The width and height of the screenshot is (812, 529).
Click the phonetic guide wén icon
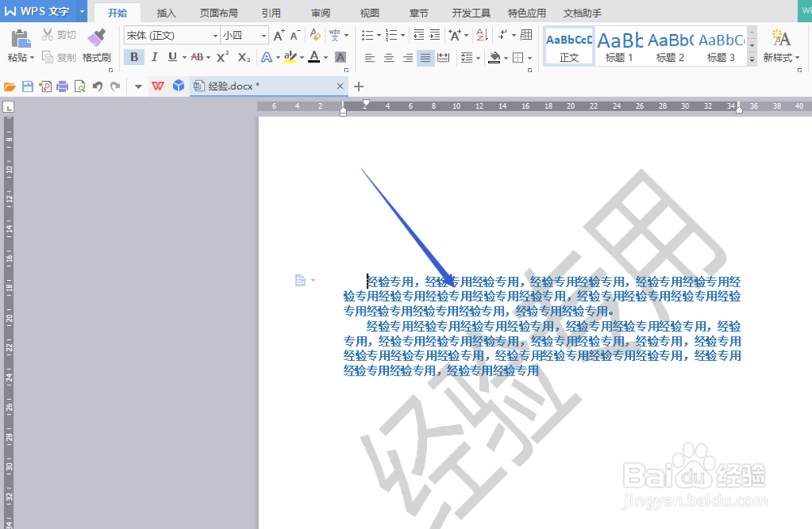point(335,35)
